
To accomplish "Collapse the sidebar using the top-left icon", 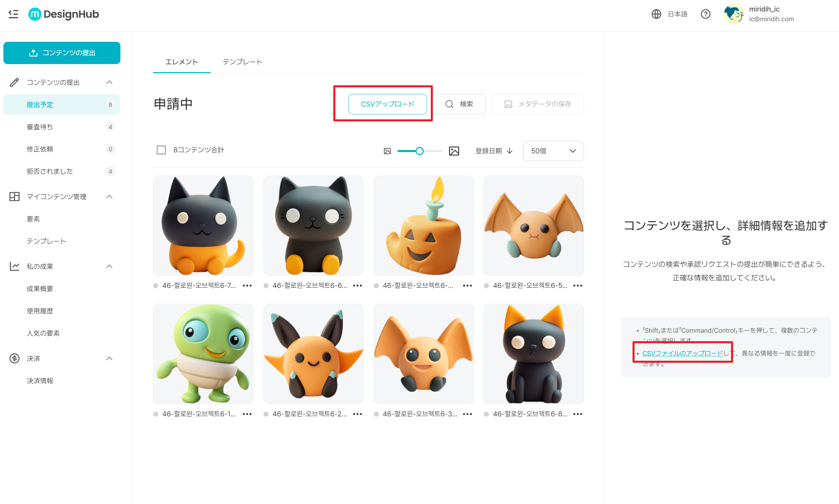I will pyautogui.click(x=14, y=14).
